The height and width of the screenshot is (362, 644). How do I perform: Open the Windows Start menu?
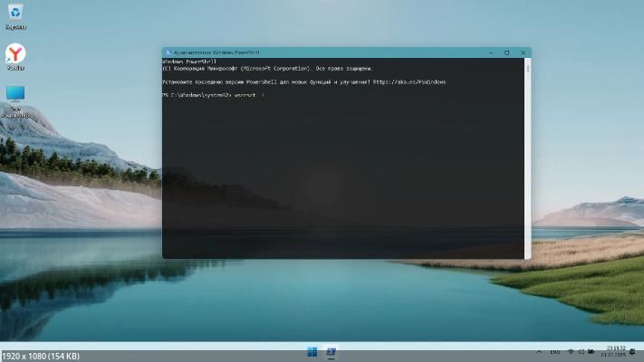coord(312,352)
